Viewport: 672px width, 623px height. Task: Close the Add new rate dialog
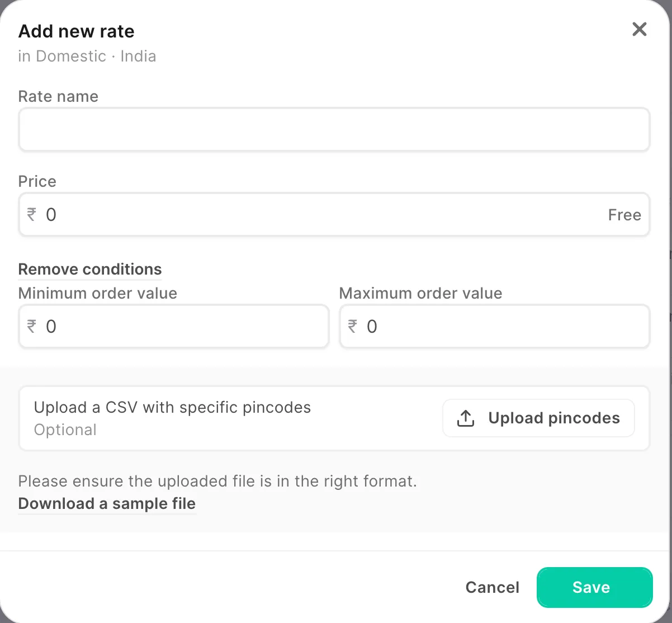[x=639, y=29]
